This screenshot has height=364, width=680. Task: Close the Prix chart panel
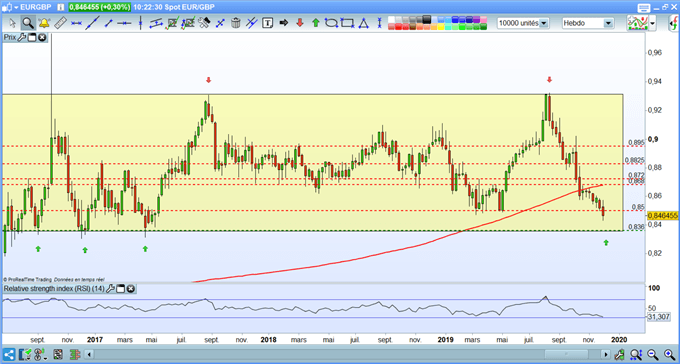click(42, 38)
